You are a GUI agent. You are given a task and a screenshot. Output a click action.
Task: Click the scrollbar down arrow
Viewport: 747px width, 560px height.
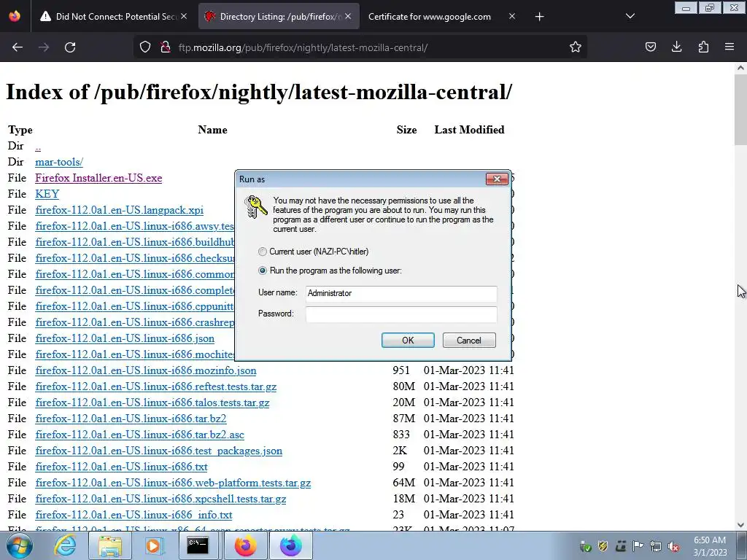(x=740, y=525)
